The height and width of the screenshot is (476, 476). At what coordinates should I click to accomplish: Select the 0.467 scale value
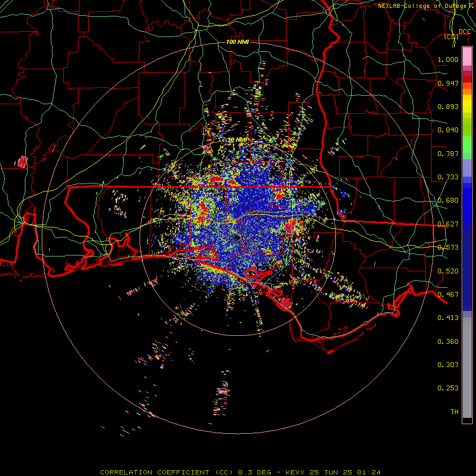448,295
